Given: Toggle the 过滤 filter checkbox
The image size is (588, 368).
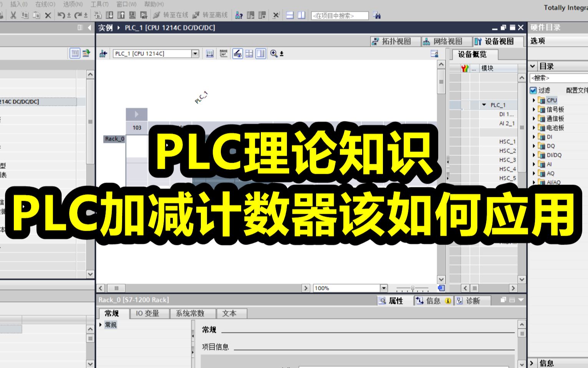Looking at the screenshot, I should 533,90.
